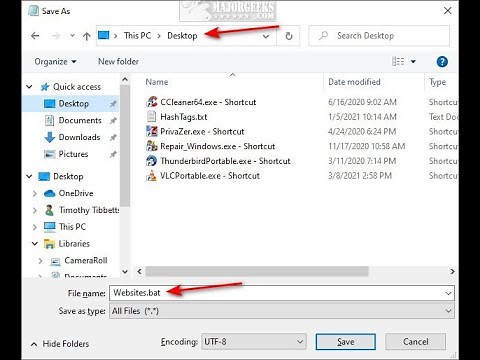Select Timothy Tibbetts user icon
Screen dimensions: 480x360
click(49, 210)
